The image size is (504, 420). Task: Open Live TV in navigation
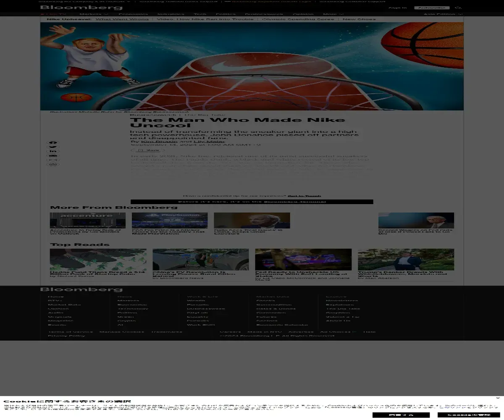pos(53,14)
